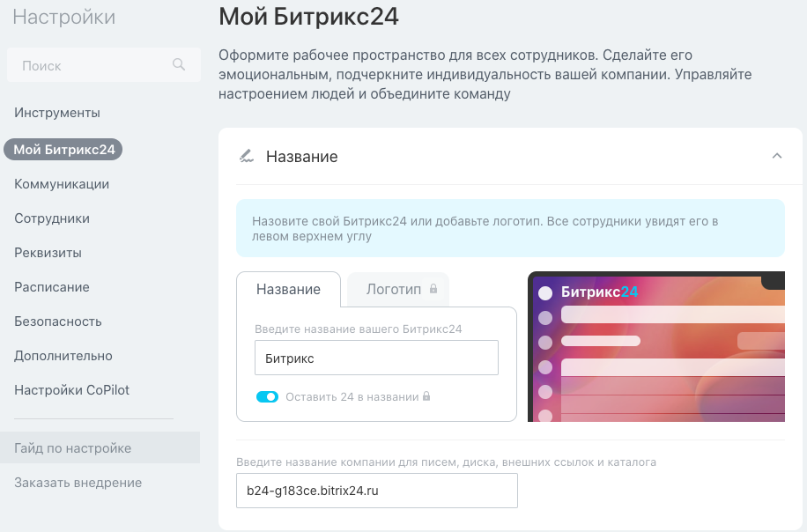Select Мой Битрикс24 in sidebar
Image resolution: width=807 pixels, height=532 pixels.
coord(63,150)
